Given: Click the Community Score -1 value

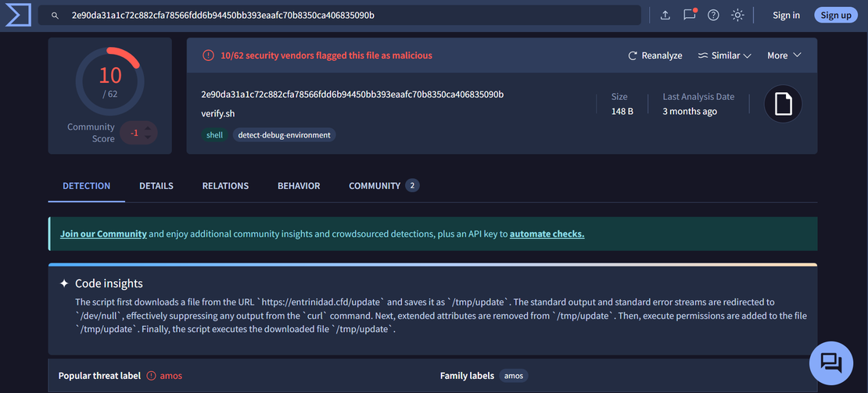Looking at the screenshot, I should pyautogui.click(x=134, y=133).
